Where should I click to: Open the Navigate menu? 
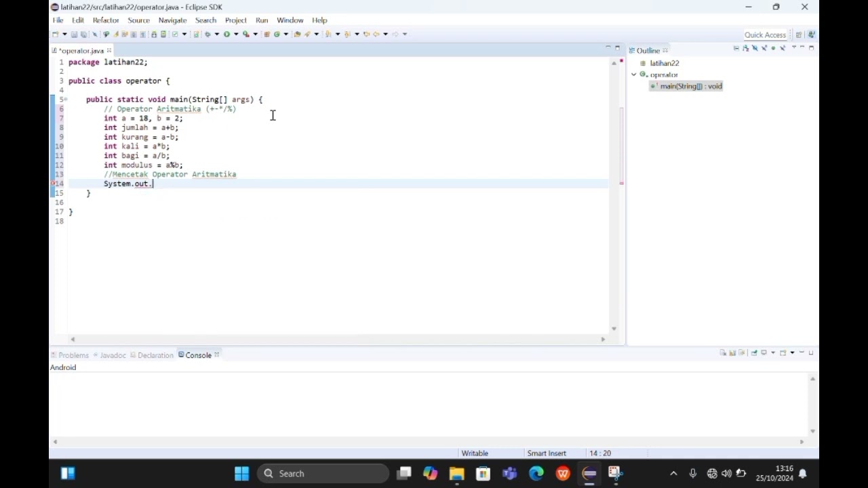[x=172, y=20]
